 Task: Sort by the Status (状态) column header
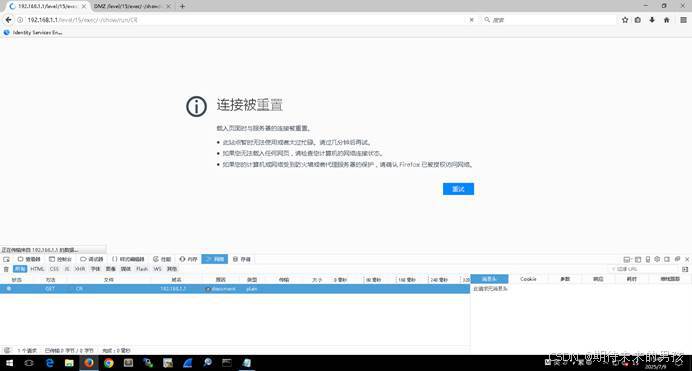[x=16, y=279]
